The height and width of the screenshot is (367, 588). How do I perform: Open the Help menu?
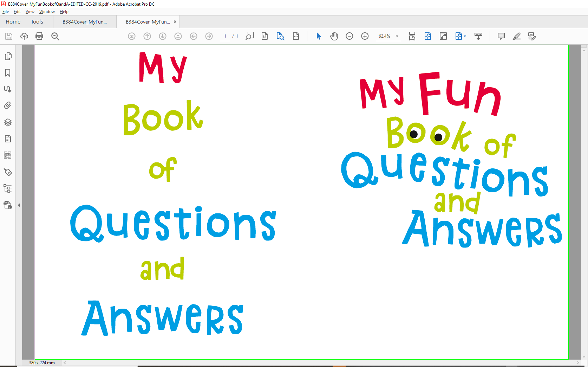64,12
